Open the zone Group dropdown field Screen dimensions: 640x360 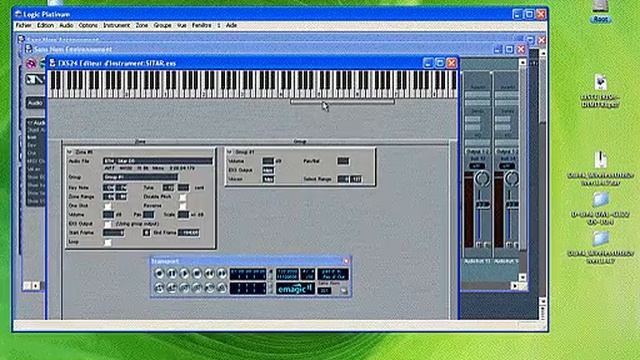pyautogui.click(x=140, y=177)
